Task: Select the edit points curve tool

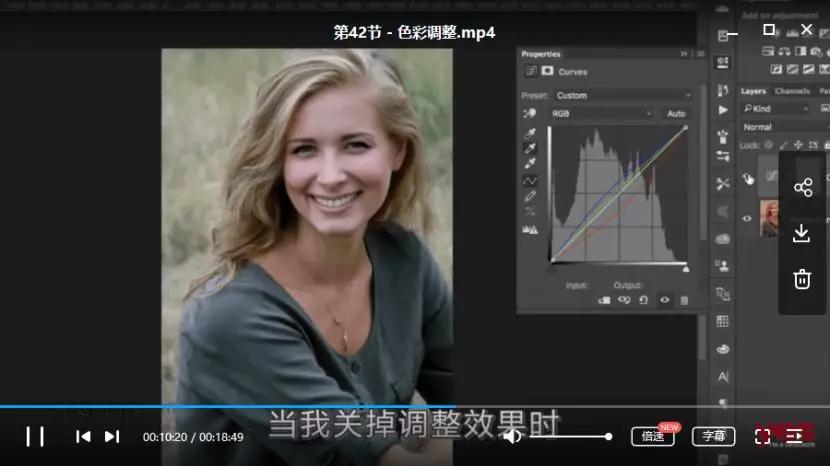Action: [530, 181]
